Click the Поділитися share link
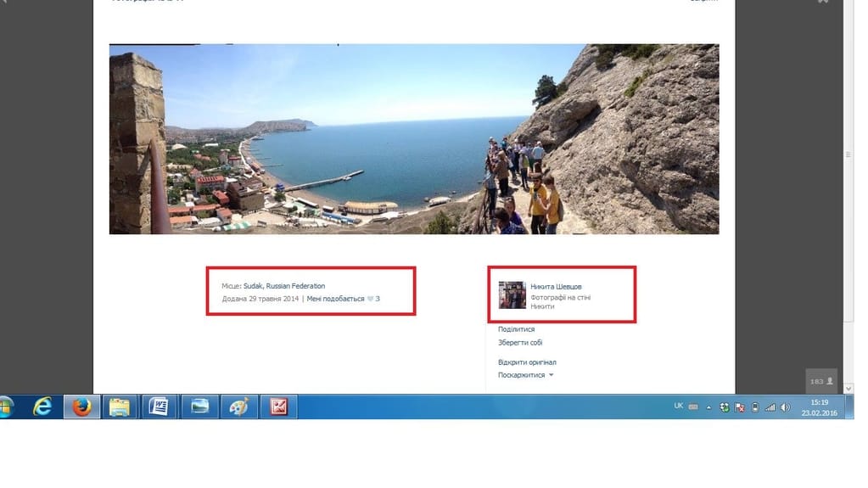Viewport: 868px width, 488px height. click(x=516, y=329)
